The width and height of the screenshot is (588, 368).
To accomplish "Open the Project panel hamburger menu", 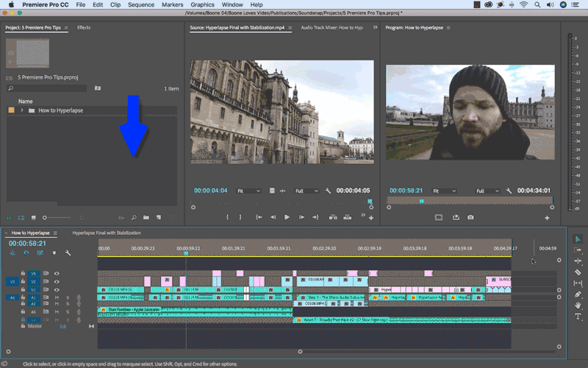I will [66, 28].
